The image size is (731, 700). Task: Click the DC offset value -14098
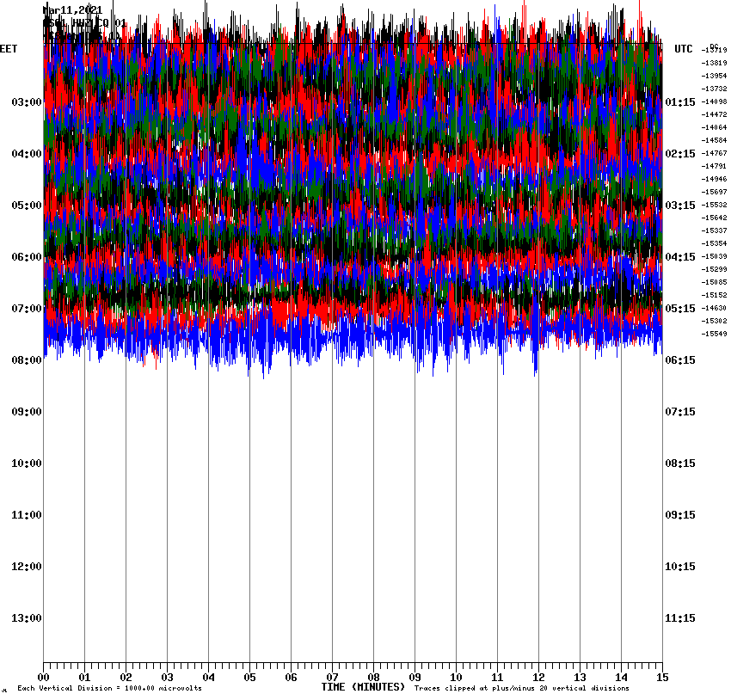pos(715,101)
